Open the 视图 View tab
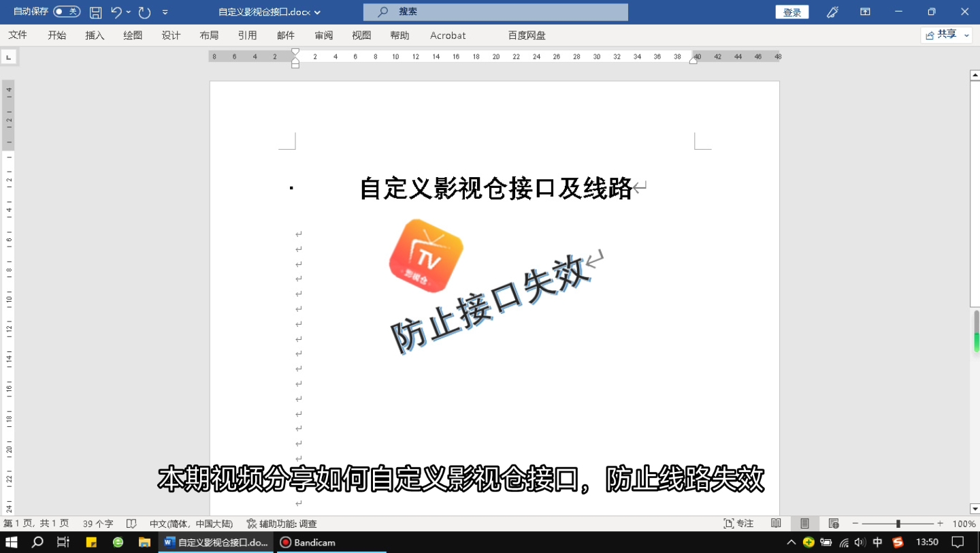 coord(361,35)
